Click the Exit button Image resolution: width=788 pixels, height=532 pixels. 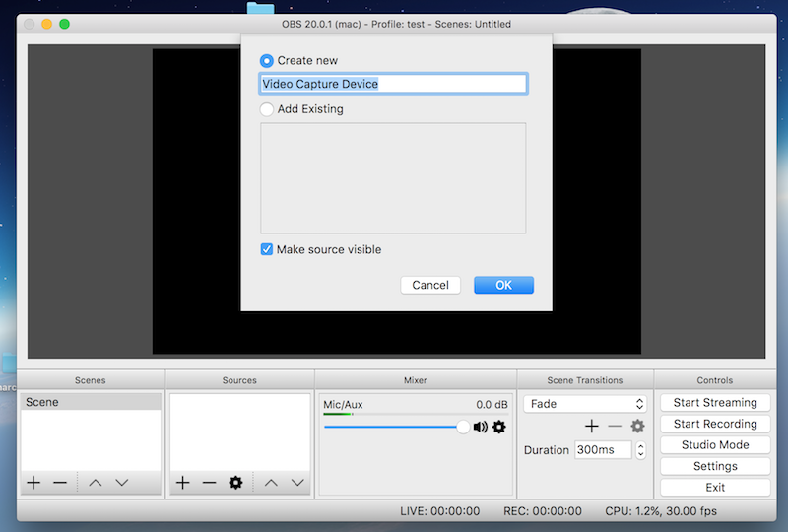(715, 488)
